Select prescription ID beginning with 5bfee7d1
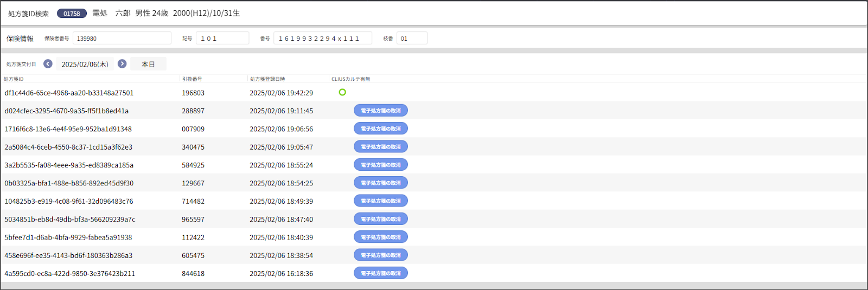This screenshot has height=290, width=868. 68,237
